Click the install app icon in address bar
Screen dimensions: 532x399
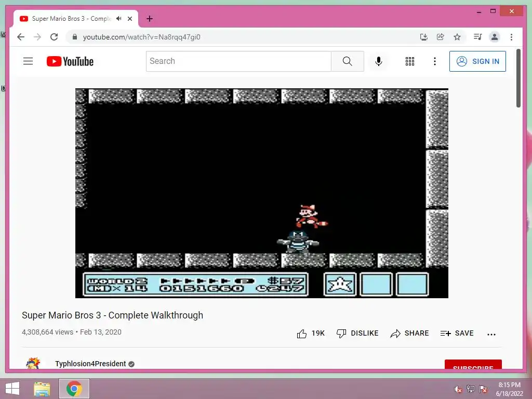pyautogui.click(x=424, y=37)
